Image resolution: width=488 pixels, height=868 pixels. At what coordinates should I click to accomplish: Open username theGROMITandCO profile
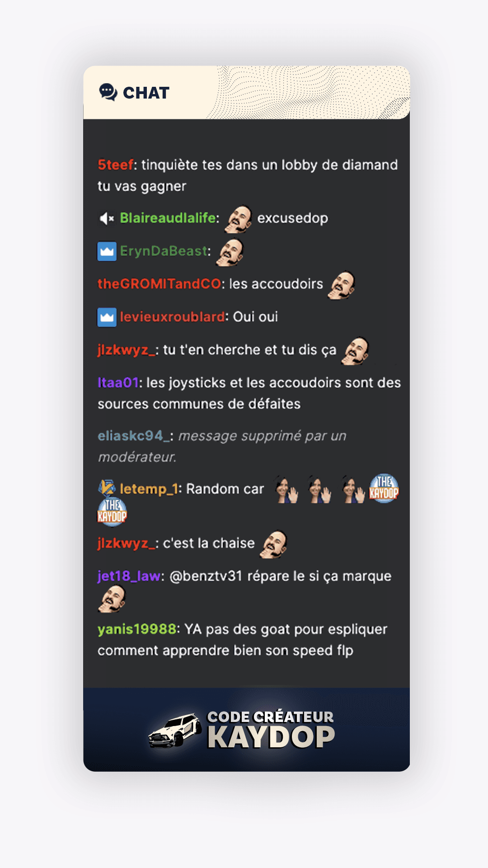point(159,284)
